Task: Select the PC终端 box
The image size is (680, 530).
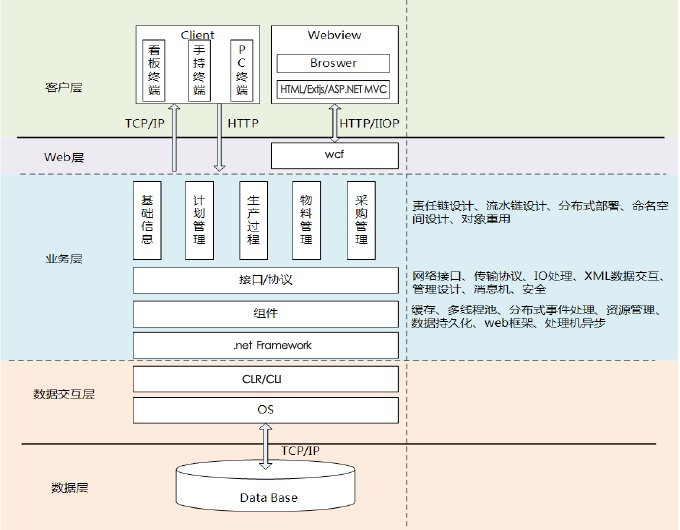Action: [x=241, y=69]
